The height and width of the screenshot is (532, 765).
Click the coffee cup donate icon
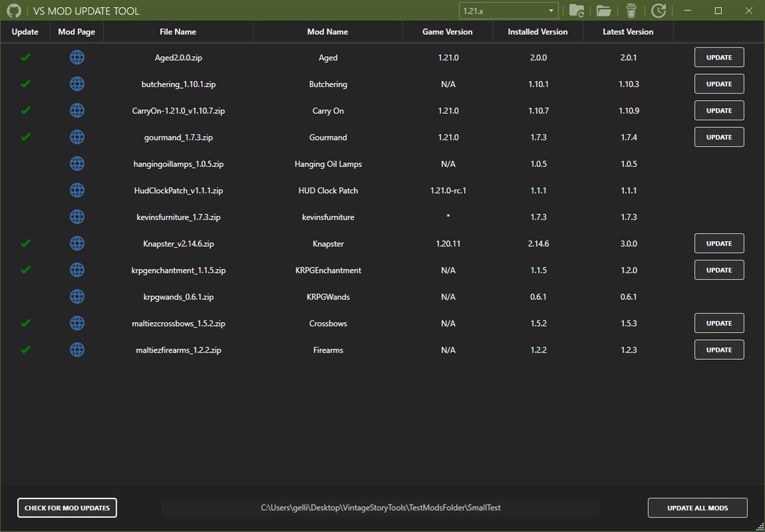tap(631, 10)
